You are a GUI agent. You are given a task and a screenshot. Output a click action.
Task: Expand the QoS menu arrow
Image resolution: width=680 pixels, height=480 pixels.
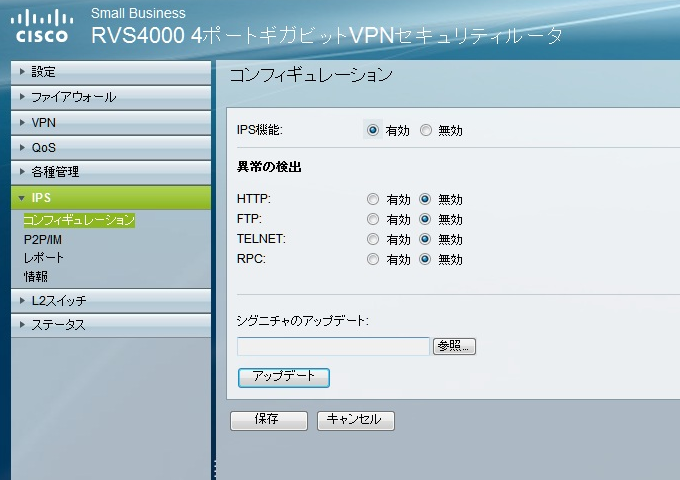[x=22, y=147]
